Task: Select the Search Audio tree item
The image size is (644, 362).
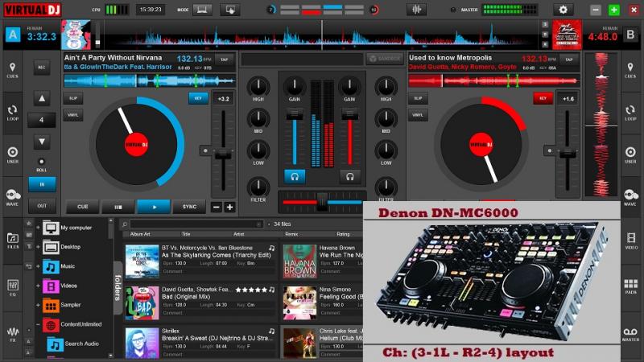Action: pyautogui.click(x=82, y=344)
